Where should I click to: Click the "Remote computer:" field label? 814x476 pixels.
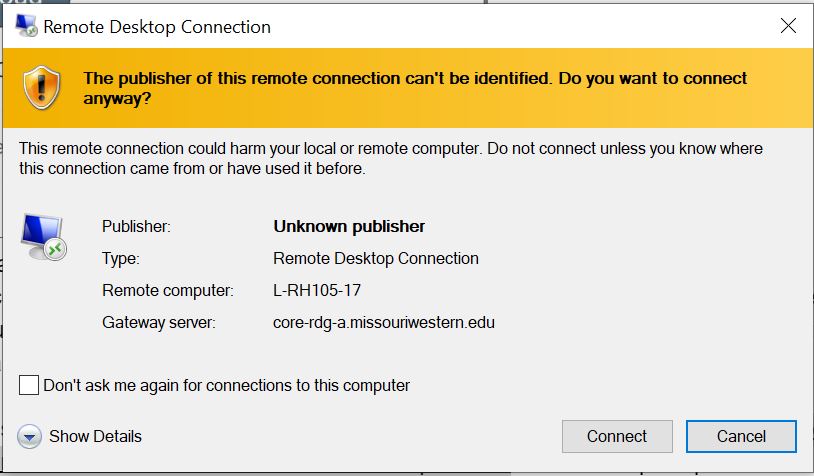167,291
